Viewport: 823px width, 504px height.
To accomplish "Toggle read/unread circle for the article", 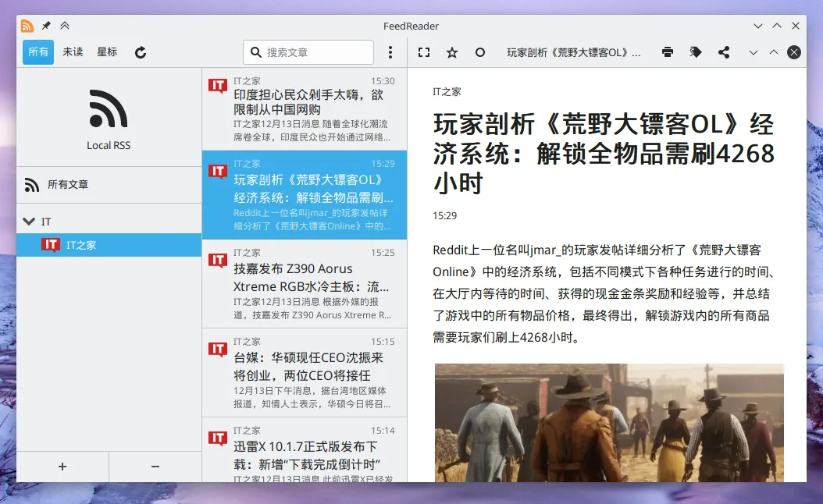I will (x=479, y=52).
